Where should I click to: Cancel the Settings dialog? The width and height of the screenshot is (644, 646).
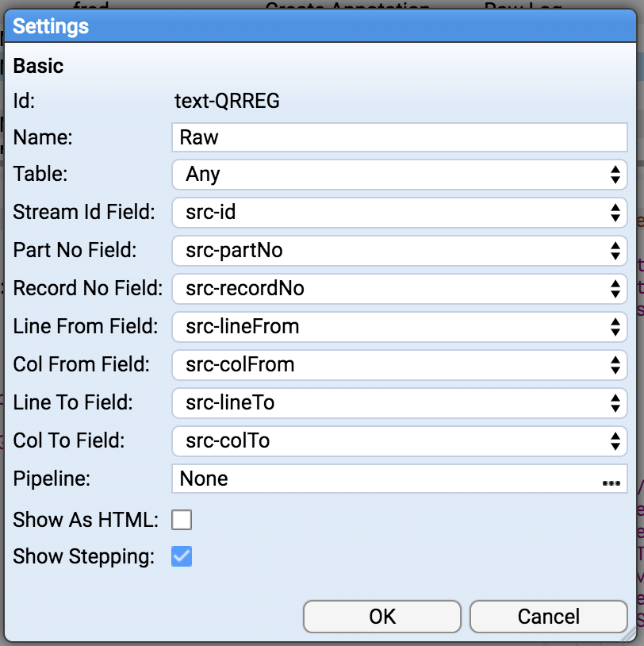pos(548,617)
